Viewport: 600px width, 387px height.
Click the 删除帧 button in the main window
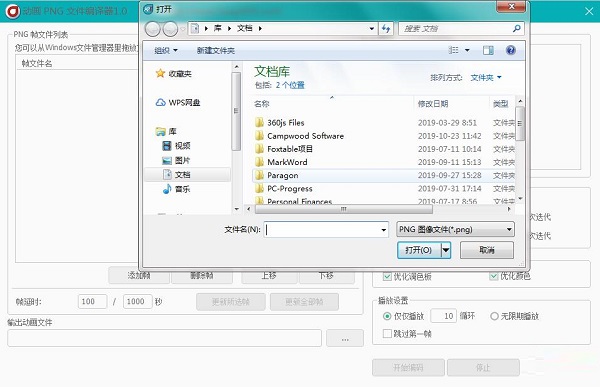coord(202,275)
